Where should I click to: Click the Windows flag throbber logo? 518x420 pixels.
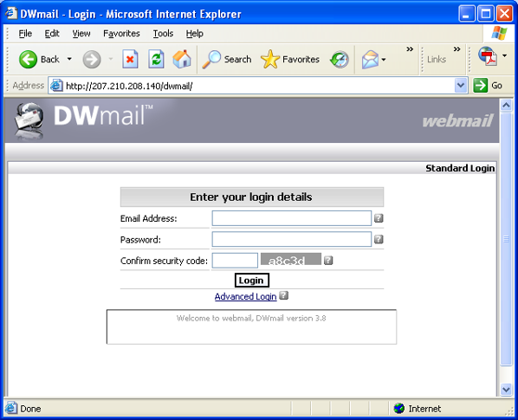click(499, 34)
